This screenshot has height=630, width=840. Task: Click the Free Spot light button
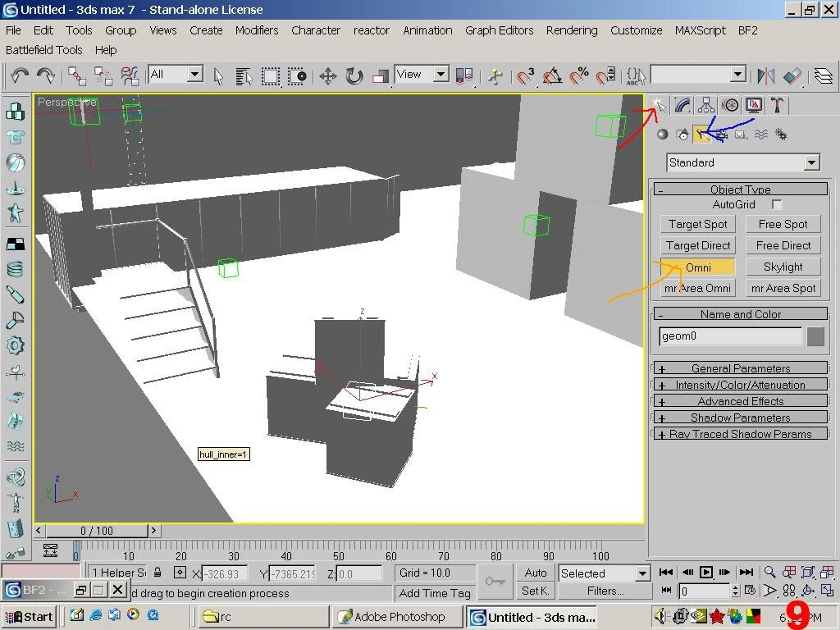pyautogui.click(x=783, y=224)
